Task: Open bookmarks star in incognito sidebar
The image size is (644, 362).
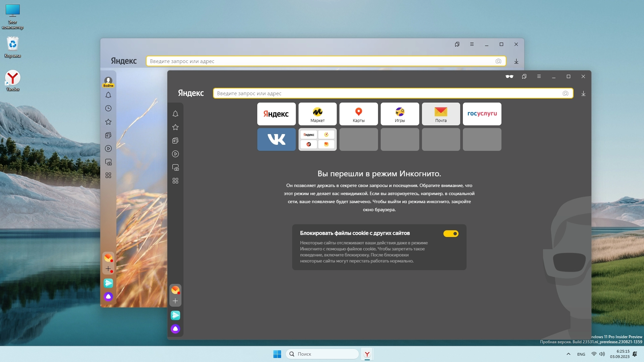Action: (x=175, y=127)
